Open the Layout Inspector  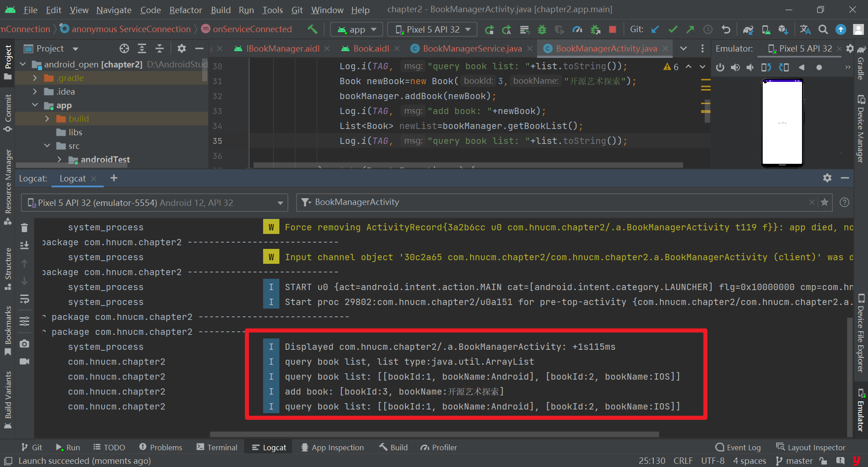(811, 447)
